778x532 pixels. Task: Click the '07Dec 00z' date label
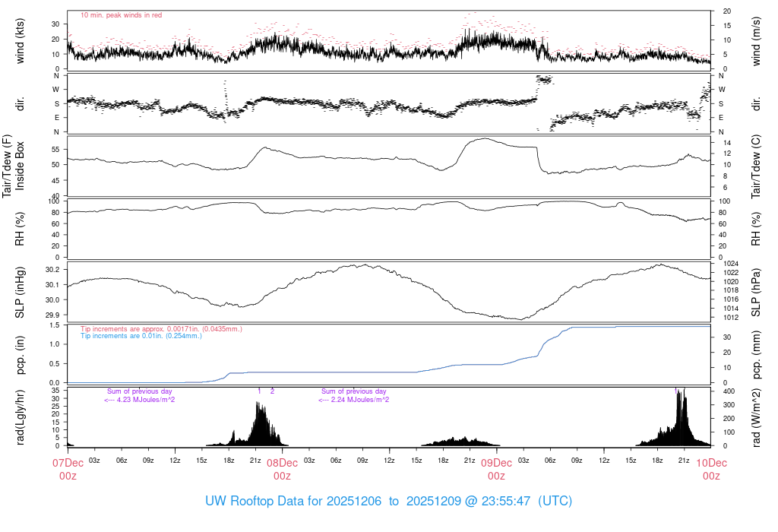(x=68, y=470)
